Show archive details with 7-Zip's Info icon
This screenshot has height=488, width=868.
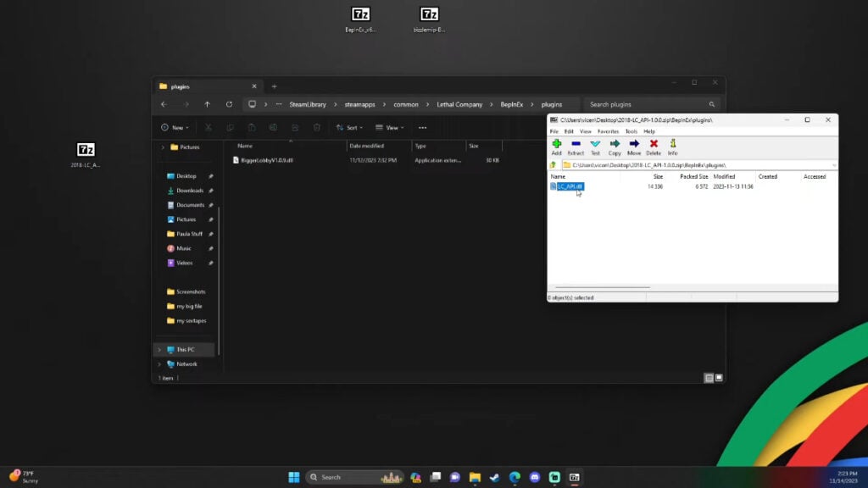[x=672, y=145]
